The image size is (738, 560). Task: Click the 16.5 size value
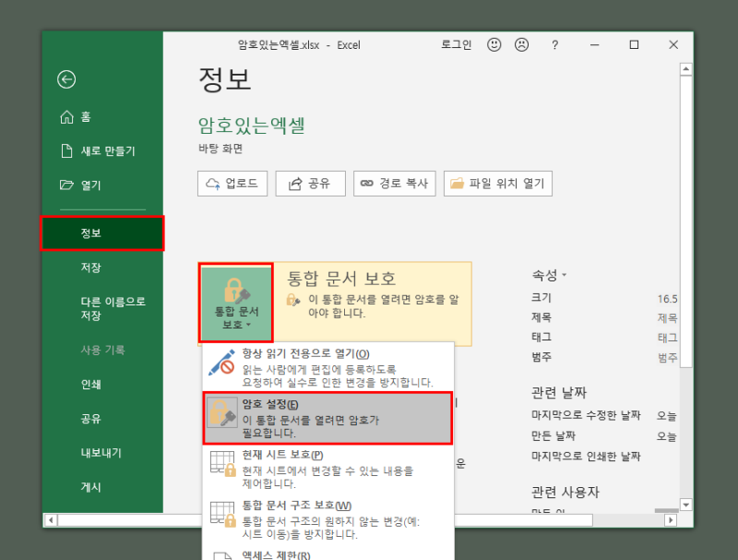pos(667,299)
